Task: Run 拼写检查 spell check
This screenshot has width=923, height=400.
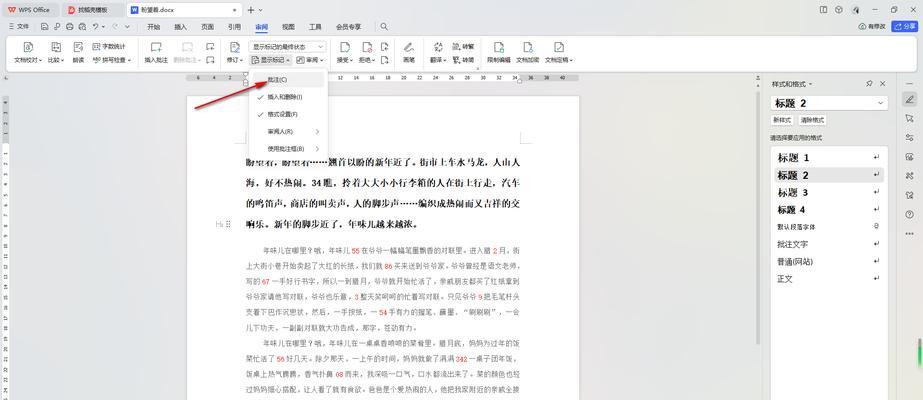Action: [112, 60]
